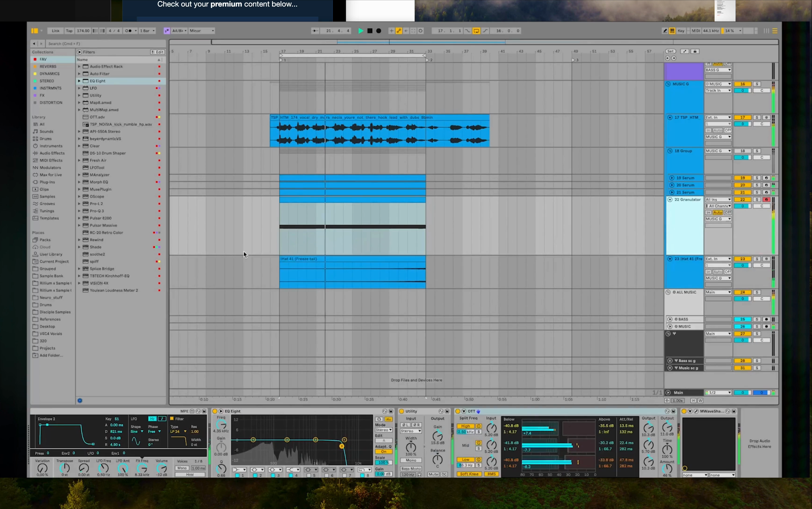The height and width of the screenshot is (509, 812).
Task: Open EQ Eight Mode Stereo dropdown
Action: point(384,430)
